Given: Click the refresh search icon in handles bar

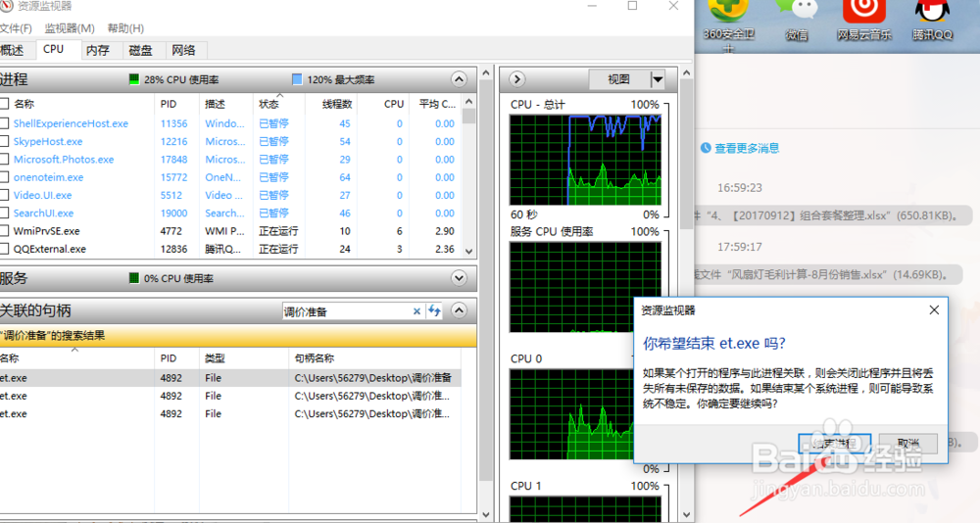Looking at the screenshot, I should [x=434, y=310].
